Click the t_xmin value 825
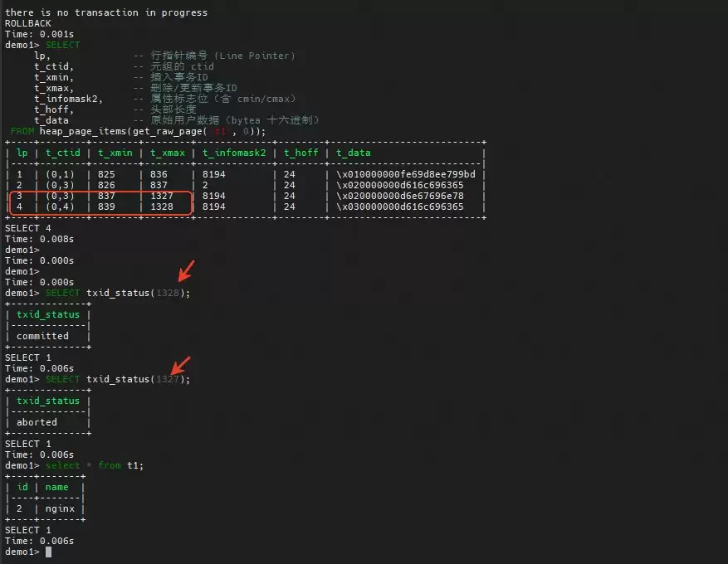This screenshot has height=564, width=728. point(106,174)
